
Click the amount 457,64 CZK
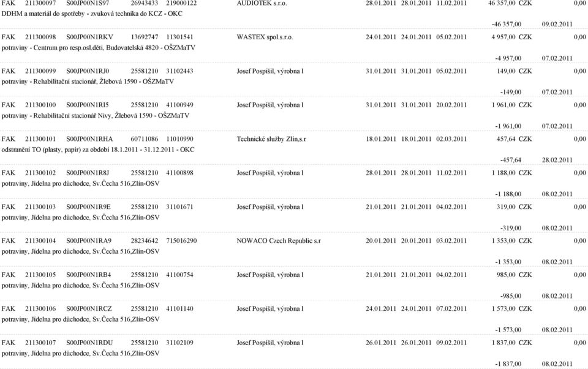click(x=514, y=139)
